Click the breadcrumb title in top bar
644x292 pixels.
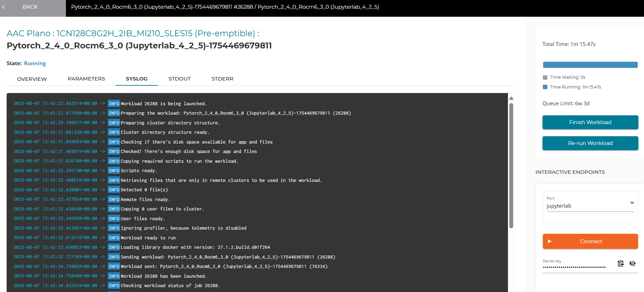pyautogui.click(x=225, y=7)
